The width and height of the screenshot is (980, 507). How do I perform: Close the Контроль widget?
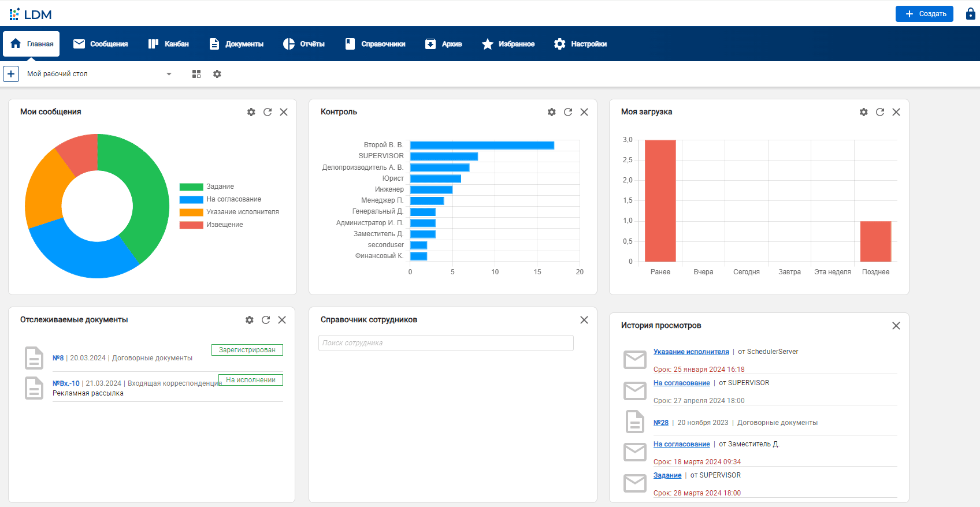584,112
